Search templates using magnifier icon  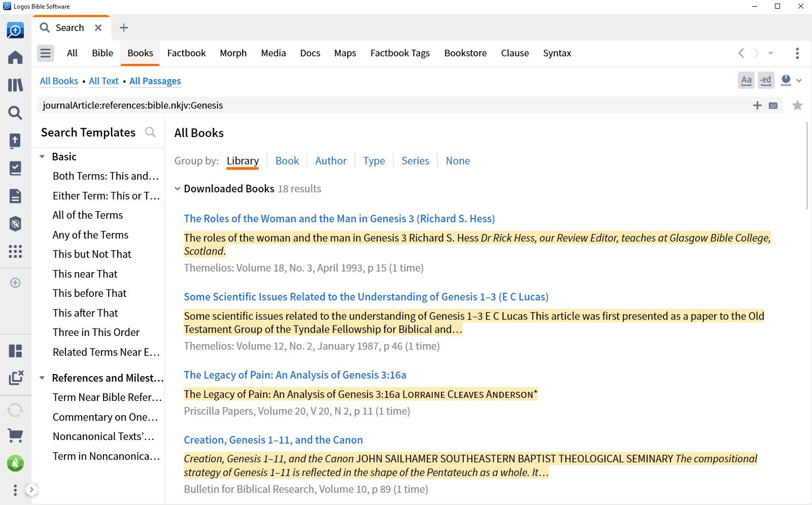tap(150, 132)
